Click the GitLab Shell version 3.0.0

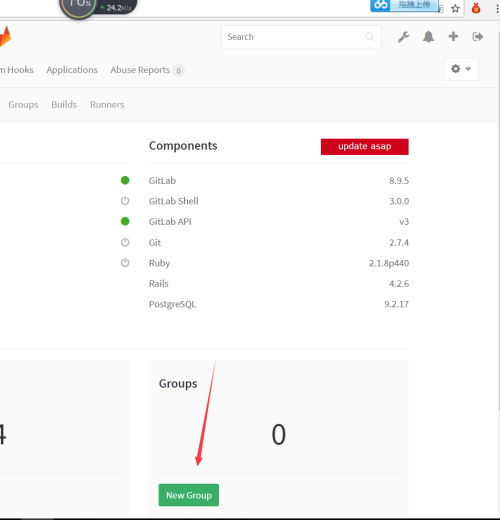[x=399, y=201]
